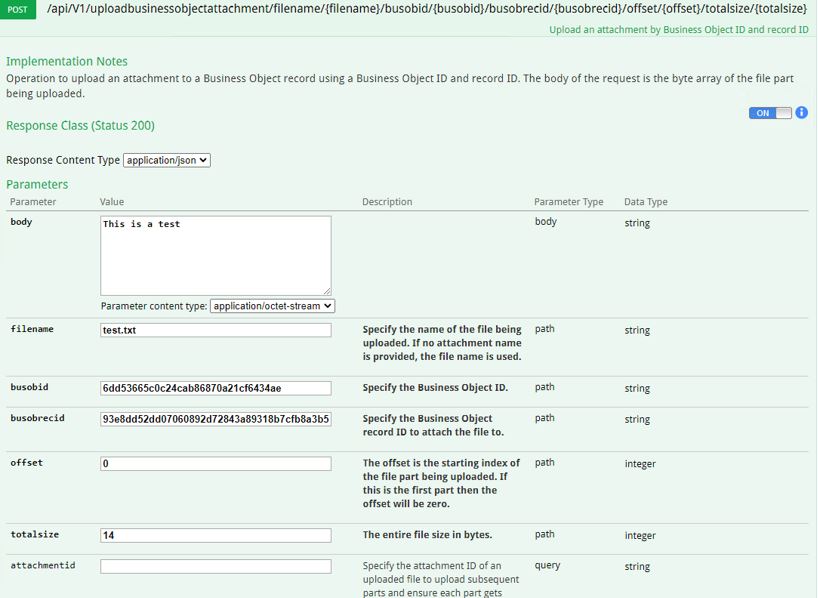Click the totalsize input showing 14

pyautogui.click(x=215, y=535)
